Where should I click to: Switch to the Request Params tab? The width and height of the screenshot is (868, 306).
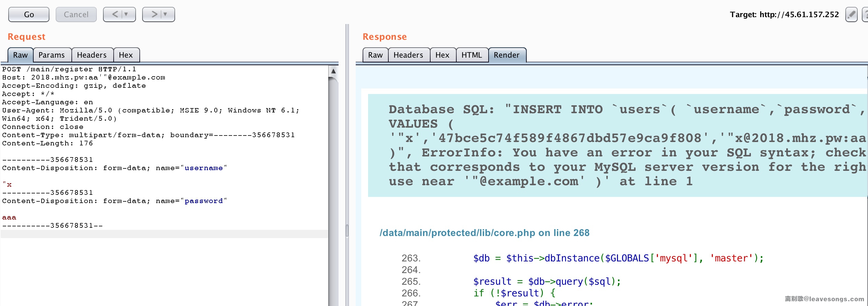click(x=52, y=55)
